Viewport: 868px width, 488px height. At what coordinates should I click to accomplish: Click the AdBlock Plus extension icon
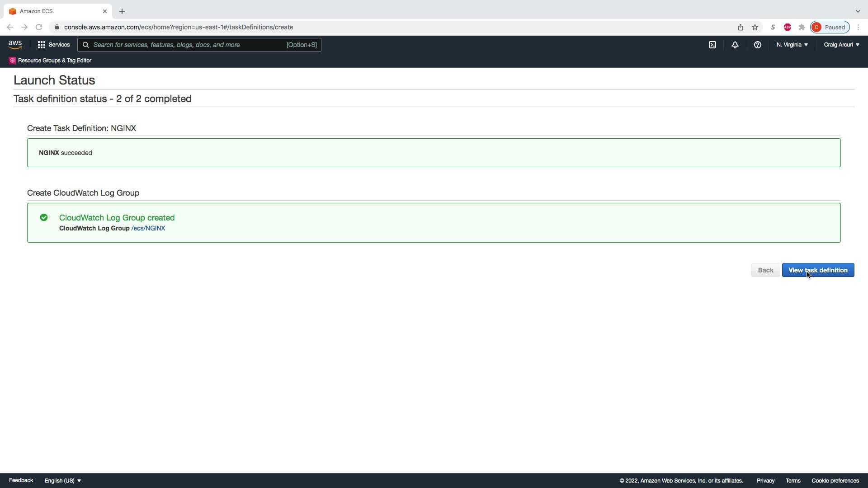[x=787, y=27]
